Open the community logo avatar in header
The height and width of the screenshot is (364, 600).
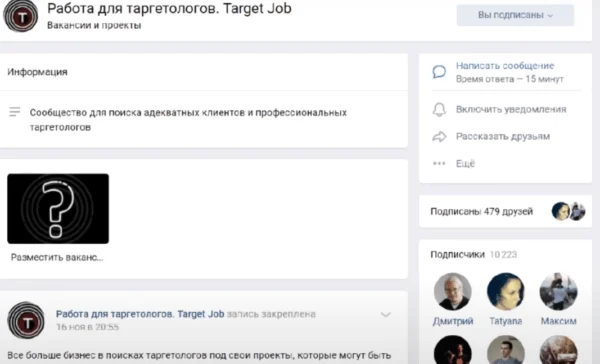pyautogui.click(x=21, y=16)
